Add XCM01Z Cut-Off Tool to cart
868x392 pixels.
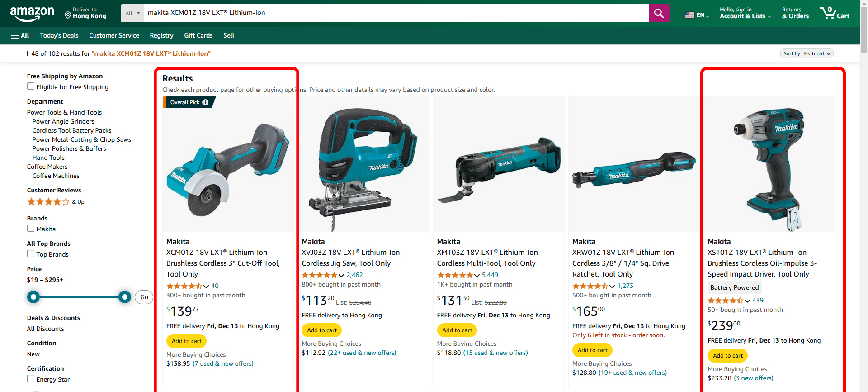click(187, 341)
